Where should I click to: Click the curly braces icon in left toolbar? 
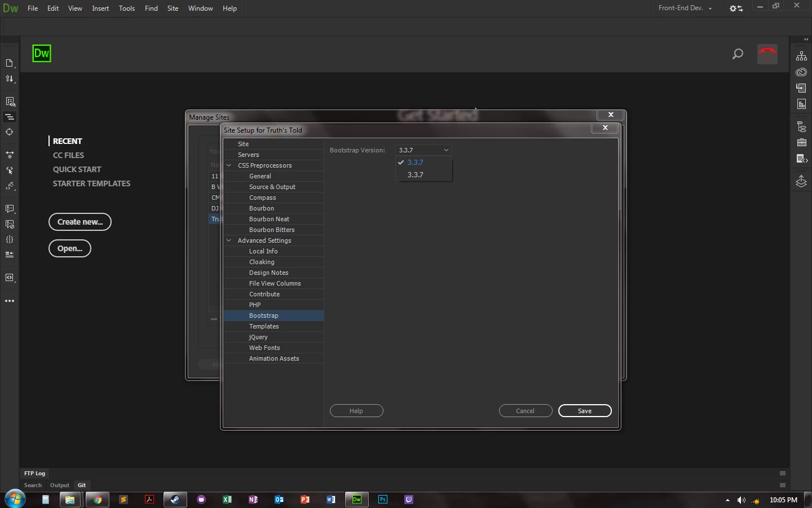10,239
